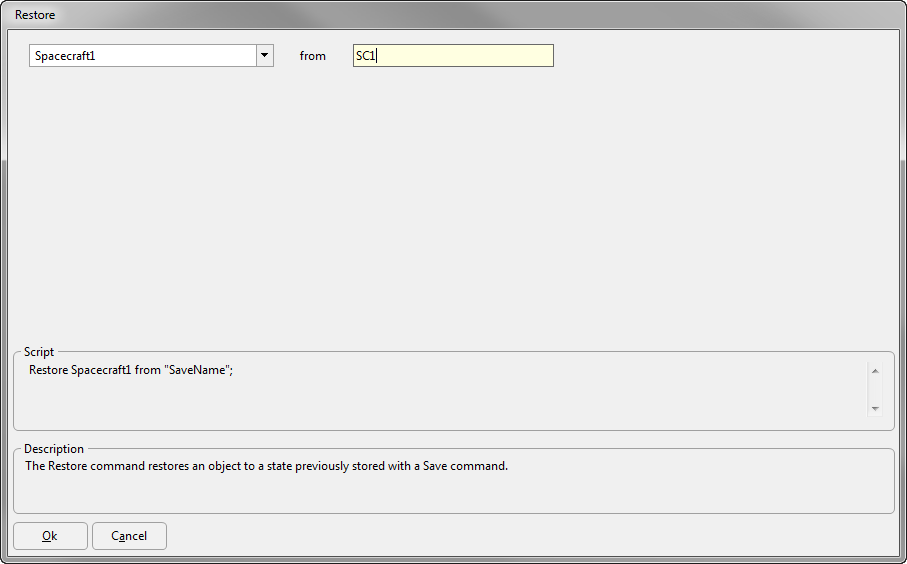Image resolution: width=907 pixels, height=564 pixels.
Task: Click the Script group label
Action: click(x=39, y=352)
